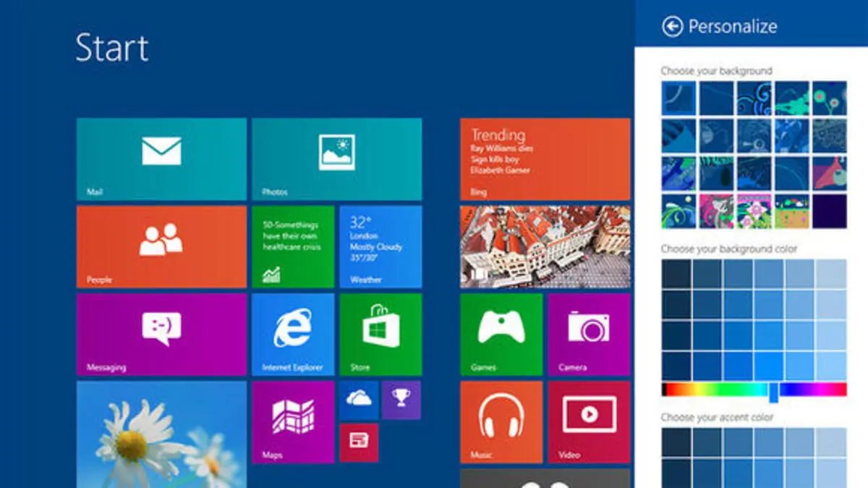
Task: Open the Bing Trending tile
Action: (545, 159)
